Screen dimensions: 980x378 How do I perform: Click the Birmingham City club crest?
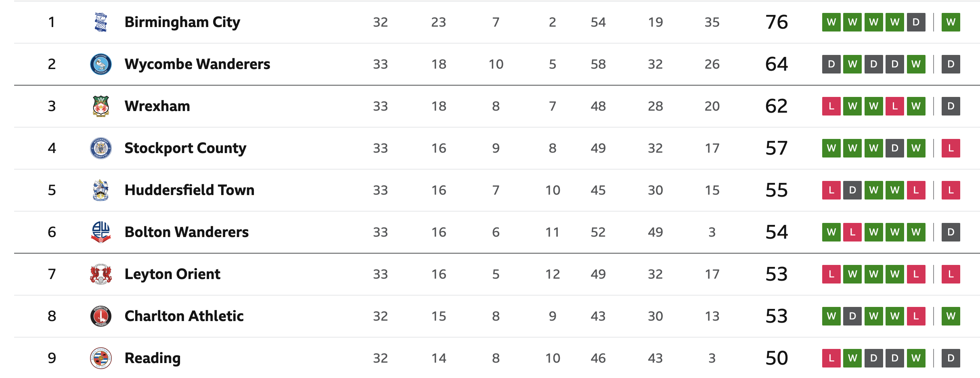tap(101, 22)
